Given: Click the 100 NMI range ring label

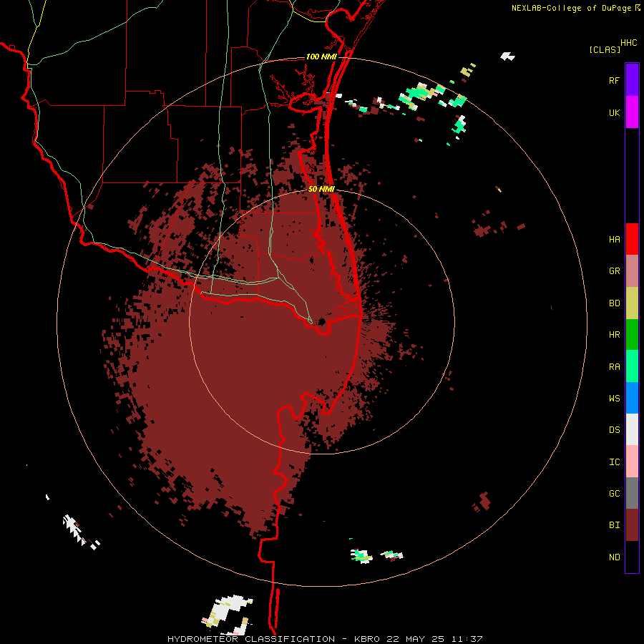Looking at the screenshot, I should [321, 57].
